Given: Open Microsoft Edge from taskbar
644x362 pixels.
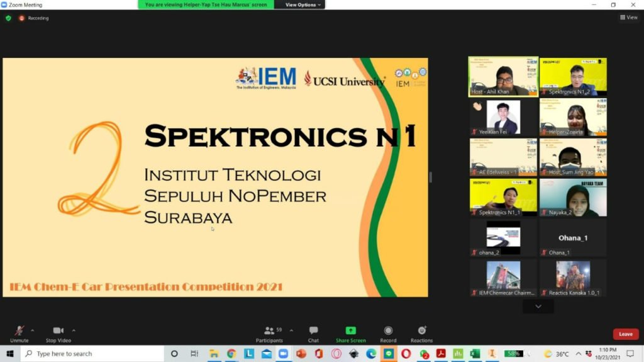Looking at the screenshot, I should coord(371,354).
